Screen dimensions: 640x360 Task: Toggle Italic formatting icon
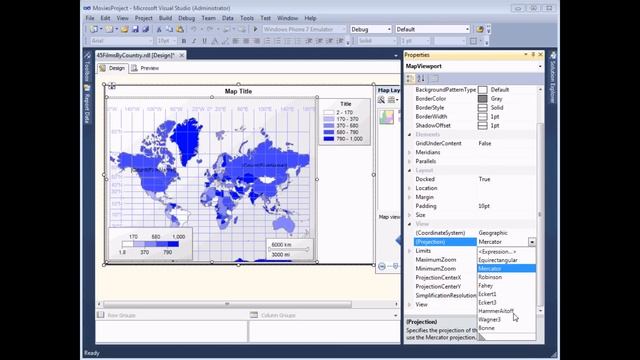coord(194,41)
